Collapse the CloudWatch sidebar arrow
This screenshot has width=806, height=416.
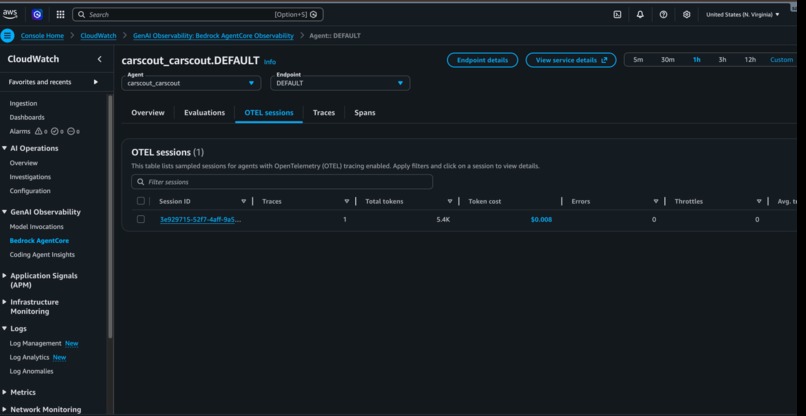point(100,59)
